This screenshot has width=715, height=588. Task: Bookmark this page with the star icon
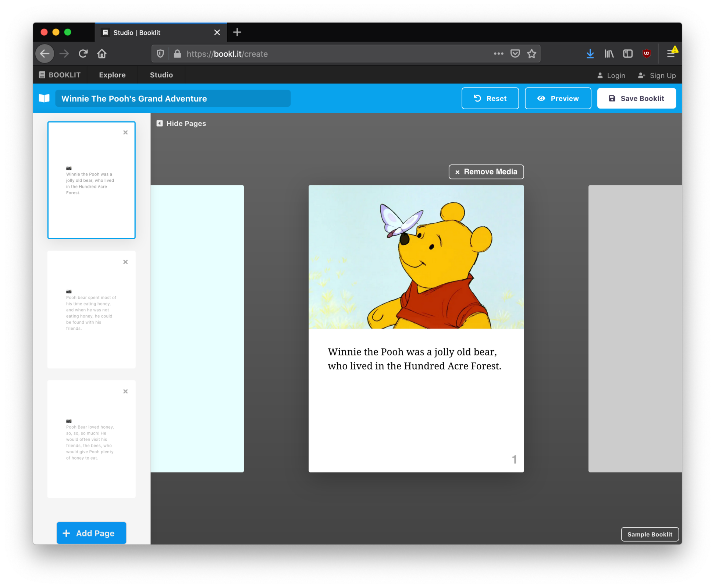[531, 54]
